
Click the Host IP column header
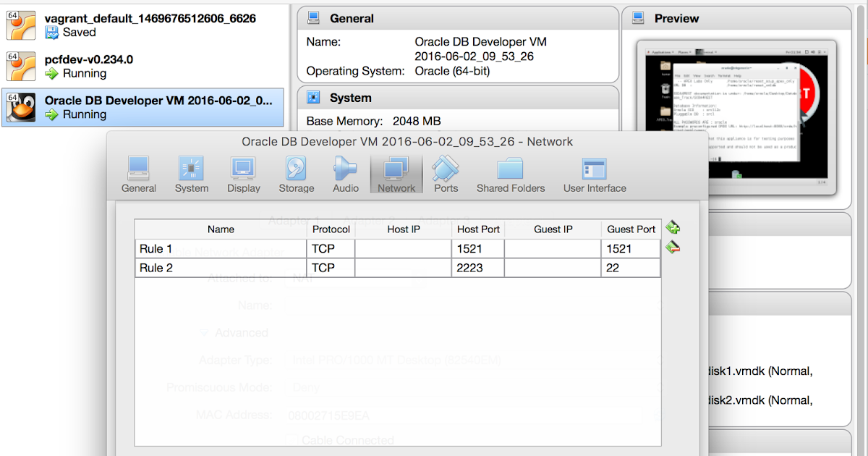[404, 229]
